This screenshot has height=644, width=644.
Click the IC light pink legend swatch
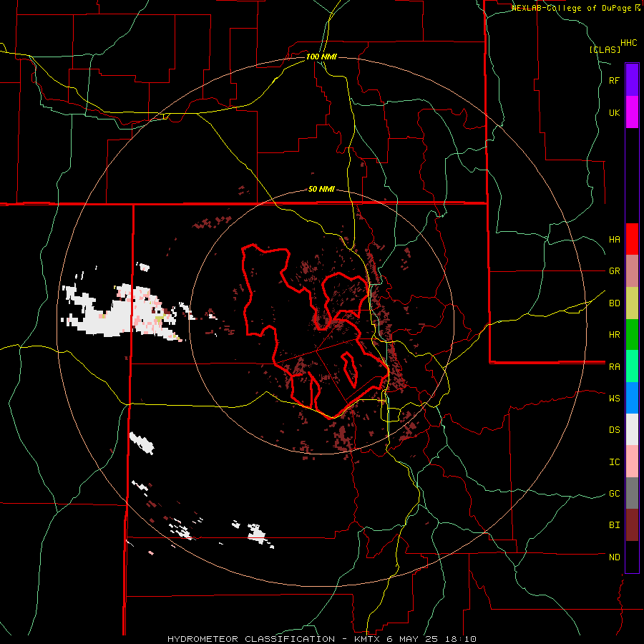point(632,462)
